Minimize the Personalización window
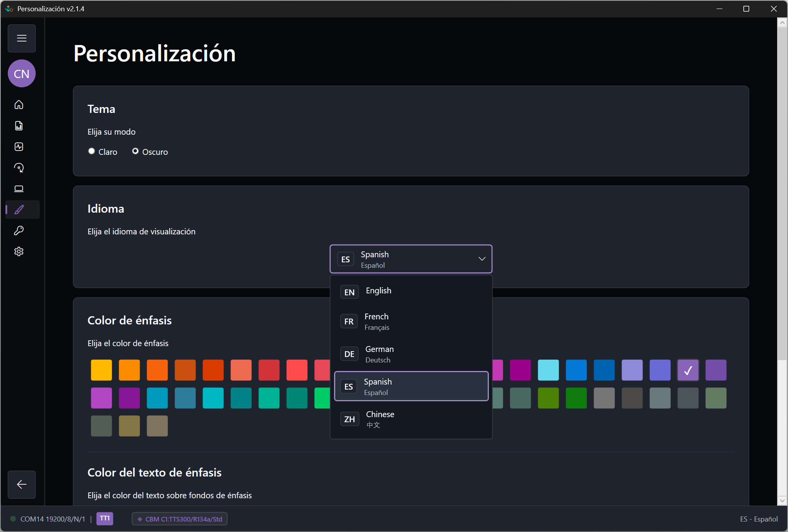 pos(719,9)
